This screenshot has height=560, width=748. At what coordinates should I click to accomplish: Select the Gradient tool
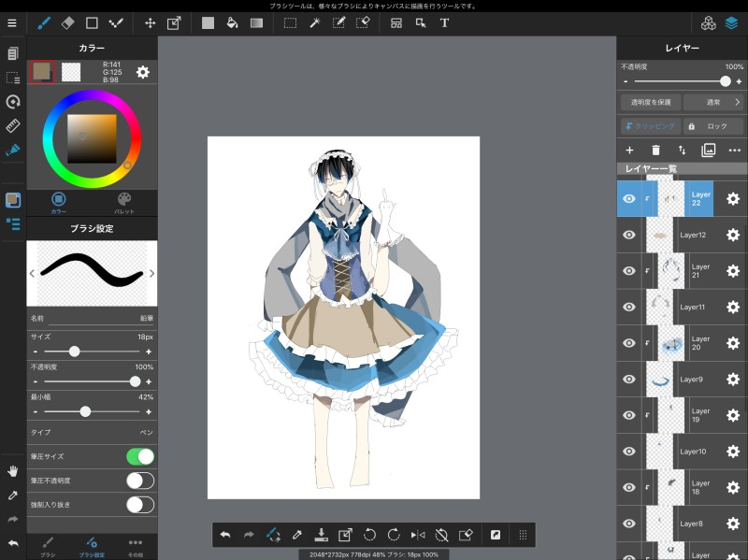pyautogui.click(x=256, y=22)
